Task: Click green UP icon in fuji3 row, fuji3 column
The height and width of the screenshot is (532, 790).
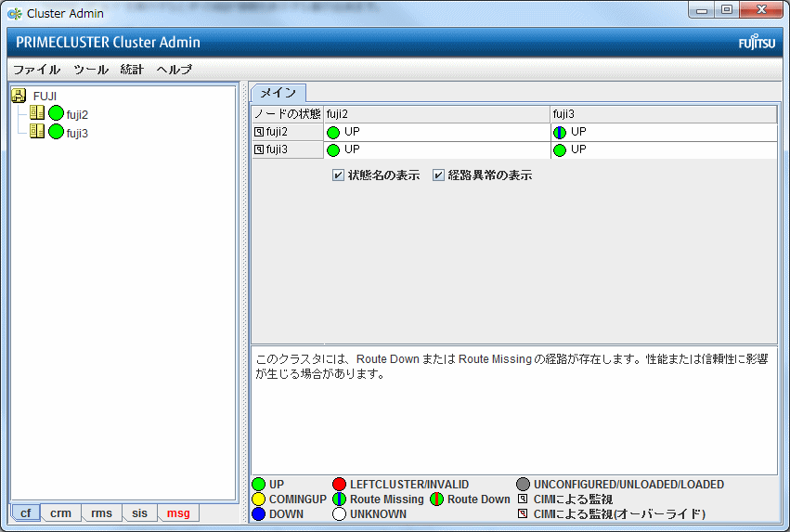Action: coord(560,150)
